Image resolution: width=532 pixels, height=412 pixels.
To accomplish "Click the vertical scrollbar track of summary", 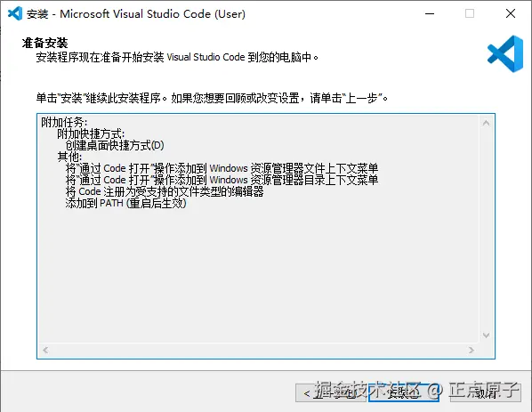I will click(x=486, y=229).
